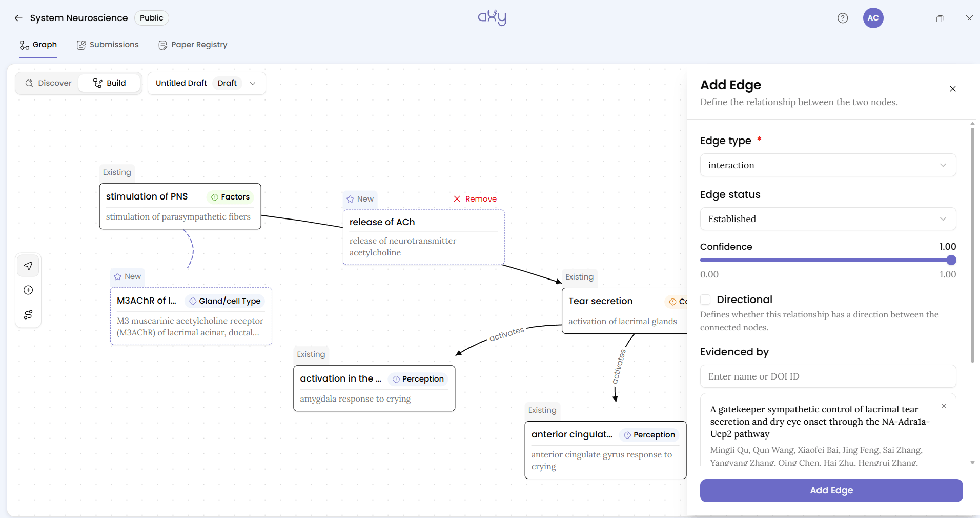Viewport: 980px width, 518px height.
Task: Switch to Build mode
Action: tap(109, 83)
